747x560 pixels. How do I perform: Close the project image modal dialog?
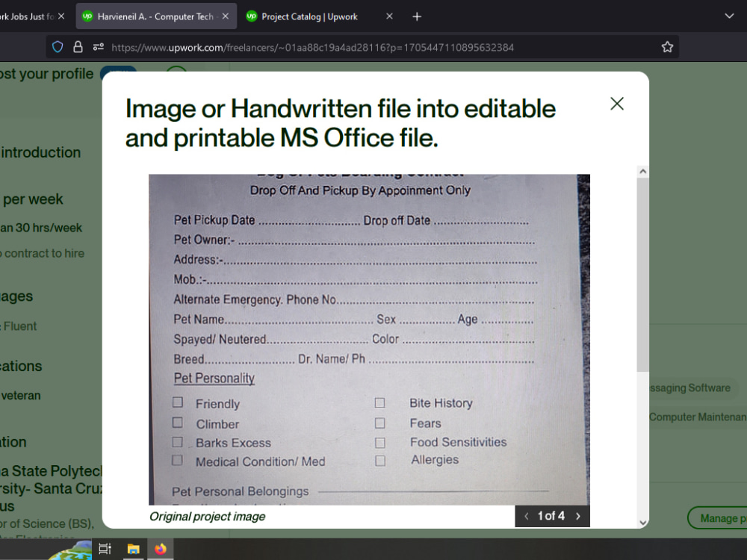pyautogui.click(x=617, y=104)
